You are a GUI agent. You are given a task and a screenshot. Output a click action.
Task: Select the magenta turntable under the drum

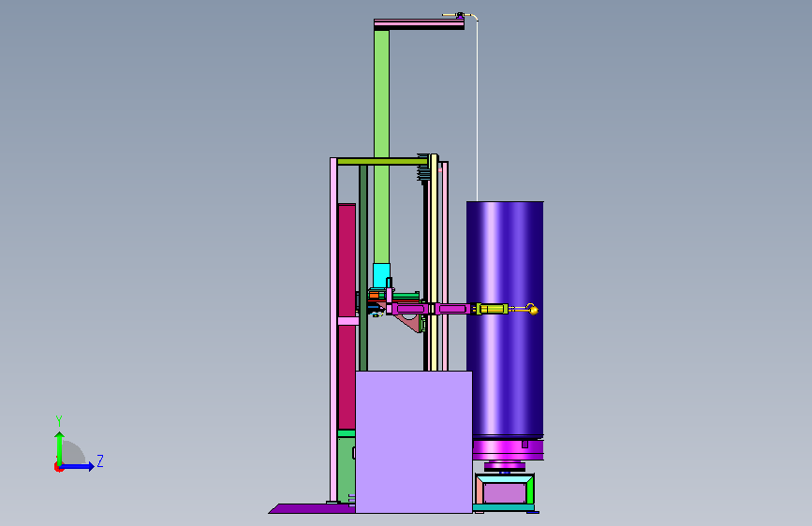508,450
